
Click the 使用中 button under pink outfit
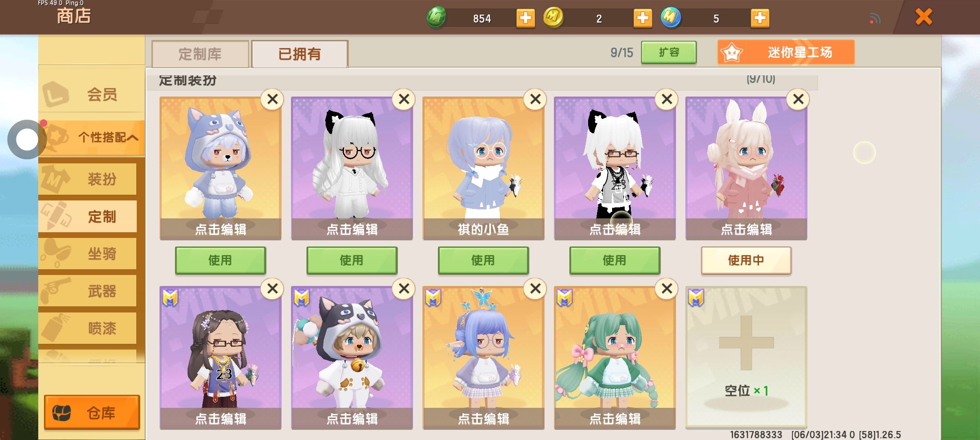pos(746,260)
